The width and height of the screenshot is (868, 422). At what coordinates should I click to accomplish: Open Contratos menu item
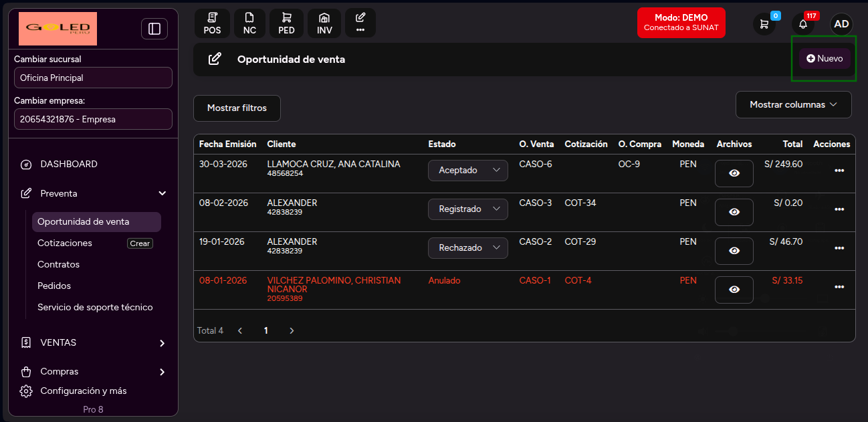tap(58, 265)
